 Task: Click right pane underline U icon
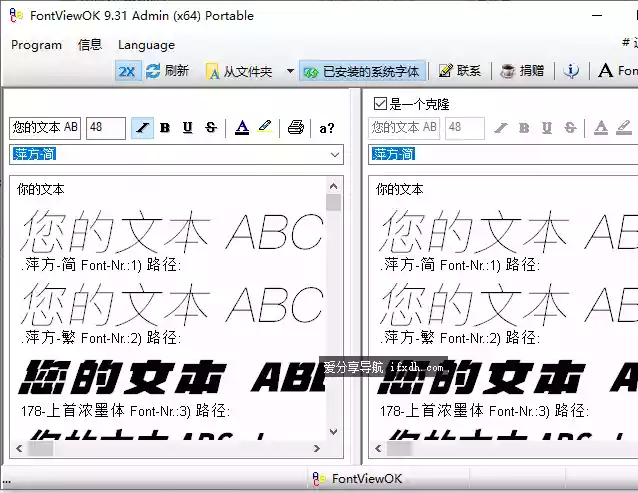click(x=547, y=128)
